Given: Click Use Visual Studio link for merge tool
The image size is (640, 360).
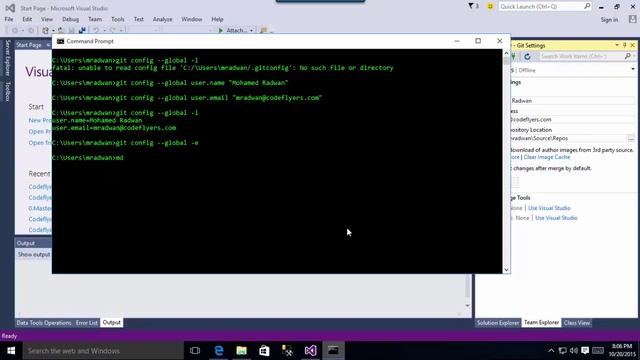Looking at the screenshot, I should [556, 218].
